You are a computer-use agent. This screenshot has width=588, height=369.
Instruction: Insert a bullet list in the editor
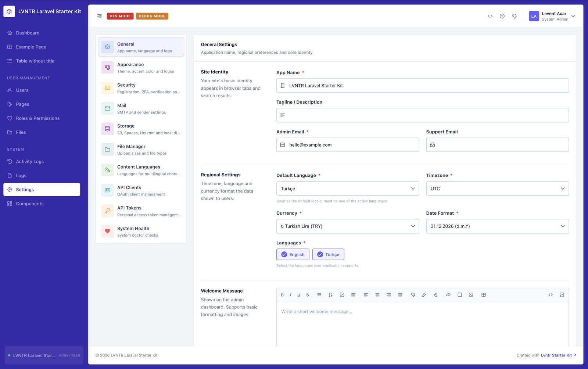coord(319,295)
